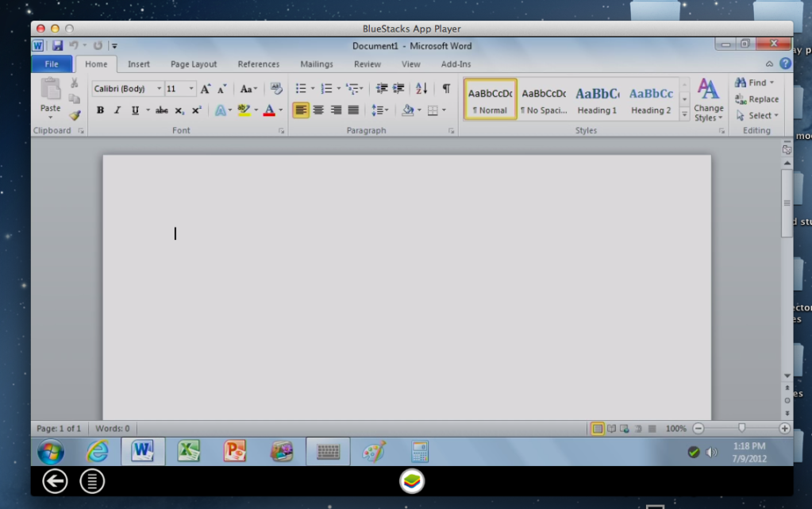Click the Save icon in Quick Access toolbar

click(x=57, y=45)
